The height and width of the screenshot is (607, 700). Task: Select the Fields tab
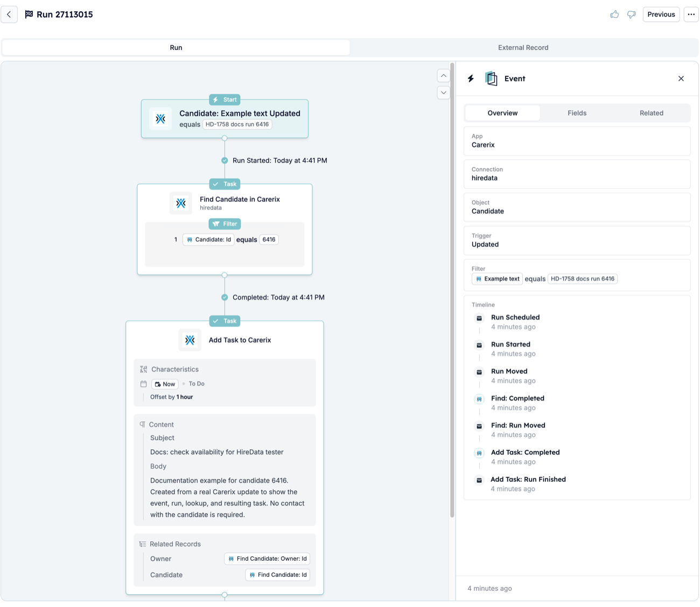click(577, 113)
